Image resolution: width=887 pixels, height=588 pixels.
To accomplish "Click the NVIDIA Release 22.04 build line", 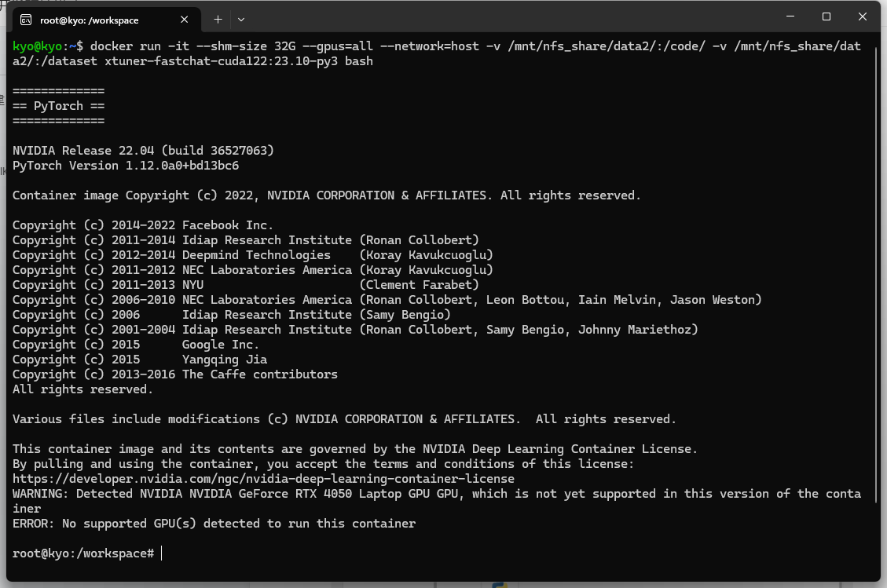I will (143, 151).
